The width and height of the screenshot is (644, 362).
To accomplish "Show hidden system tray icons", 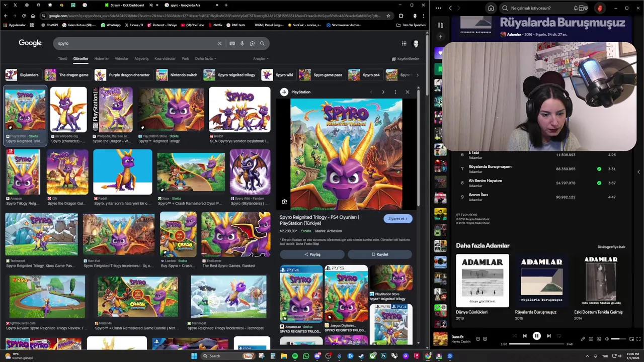I will click(x=588, y=356).
